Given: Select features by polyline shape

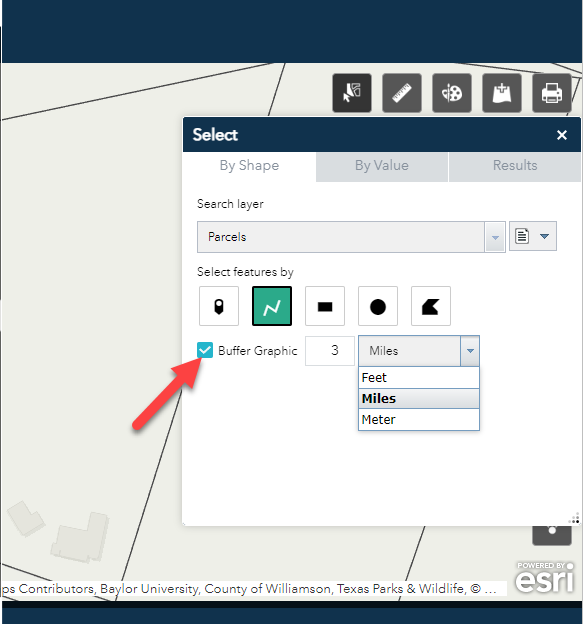Looking at the screenshot, I should [x=272, y=306].
